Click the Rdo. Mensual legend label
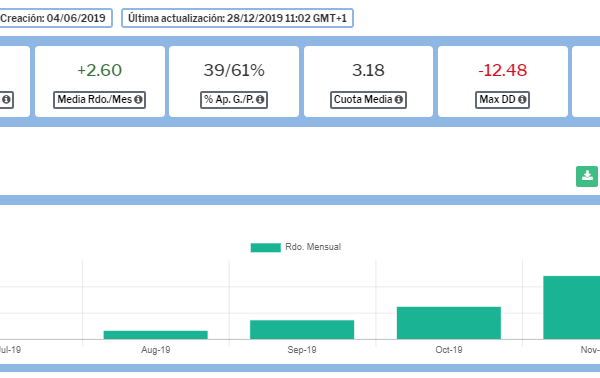Image resolution: width=600 pixels, height=378 pixels. coord(313,247)
